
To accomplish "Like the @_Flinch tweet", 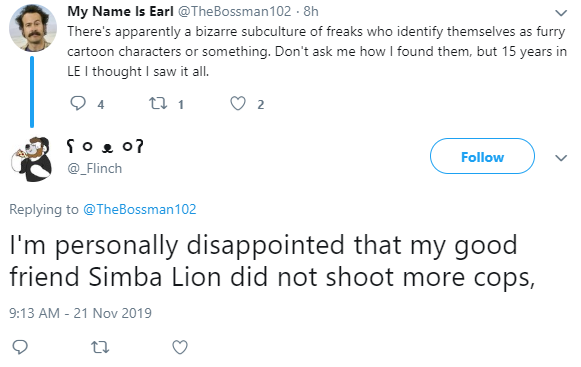I will 180,347.
